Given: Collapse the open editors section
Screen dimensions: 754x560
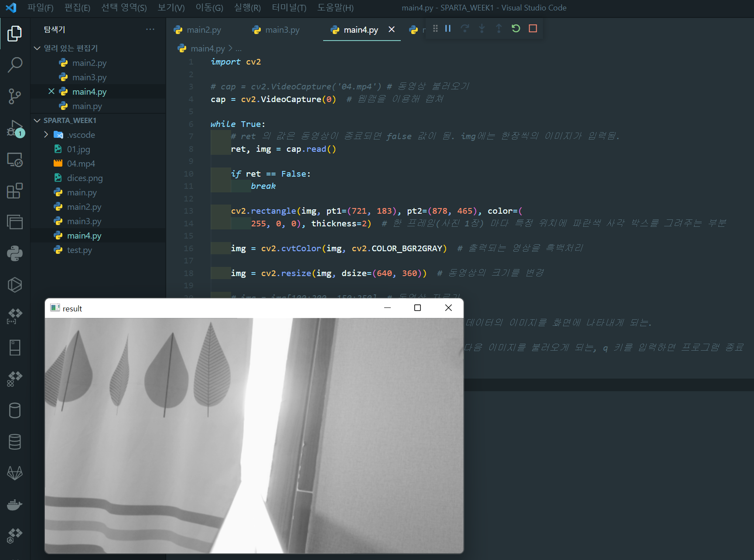Looking at the screenshot, I should [38, 48].
